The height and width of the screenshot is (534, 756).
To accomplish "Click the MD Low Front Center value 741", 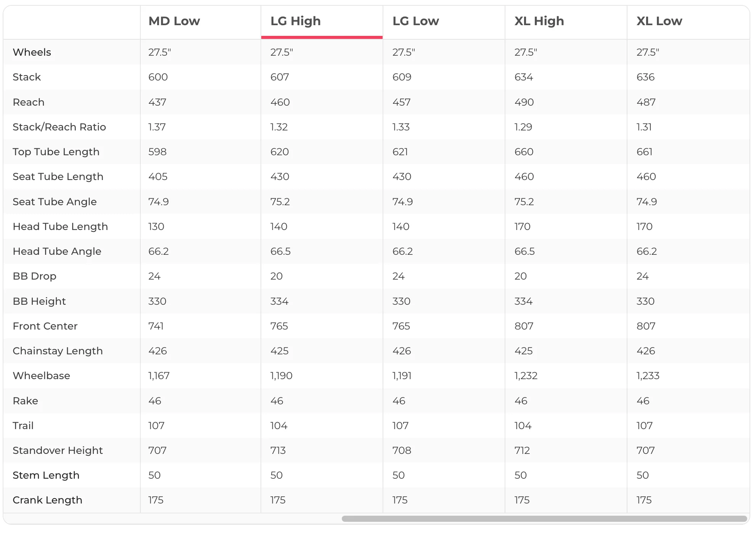I will point(156,326).
